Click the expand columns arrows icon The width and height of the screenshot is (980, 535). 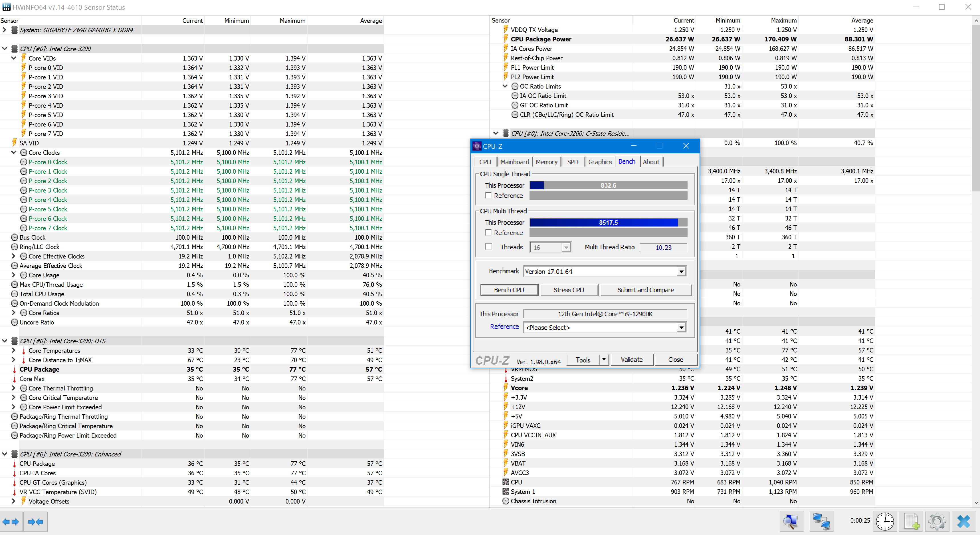coord(11,522)
